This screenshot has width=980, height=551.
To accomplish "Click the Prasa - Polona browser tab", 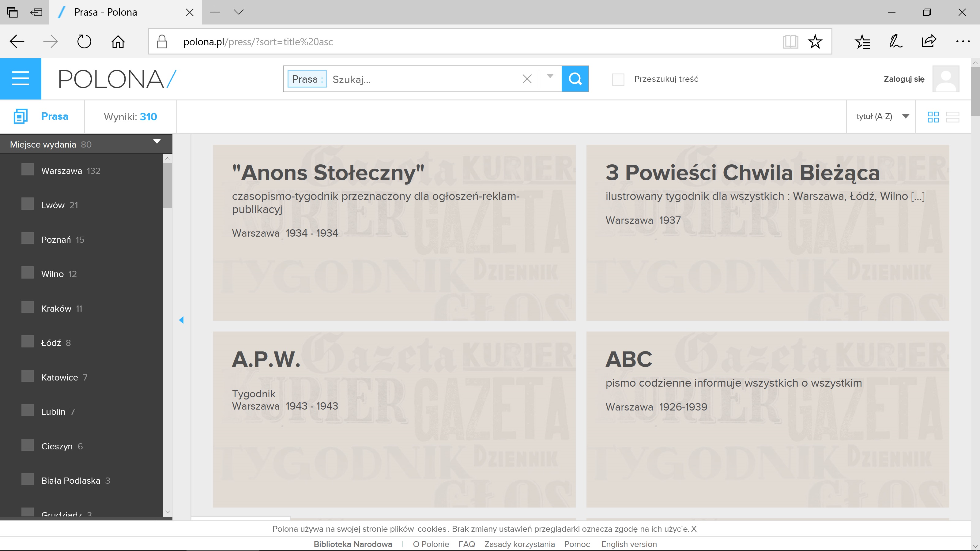I will [105, 12].
